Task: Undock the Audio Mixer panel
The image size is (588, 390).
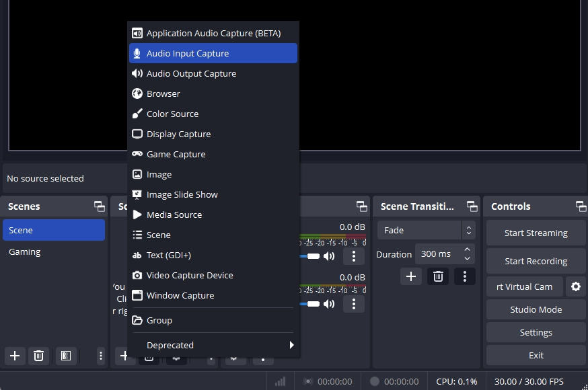Action: click(x=361, y=206)
